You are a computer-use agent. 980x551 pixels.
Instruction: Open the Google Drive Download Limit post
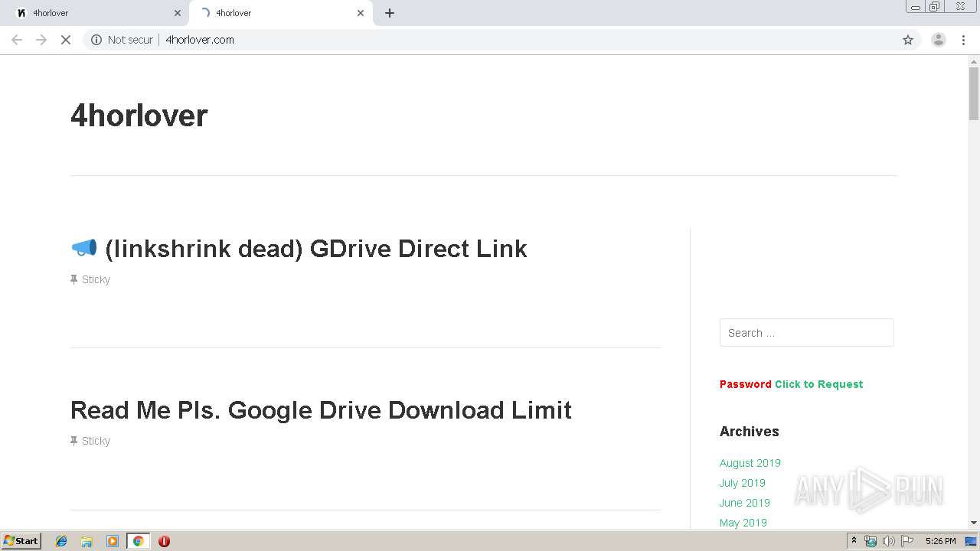pos(321,410)
